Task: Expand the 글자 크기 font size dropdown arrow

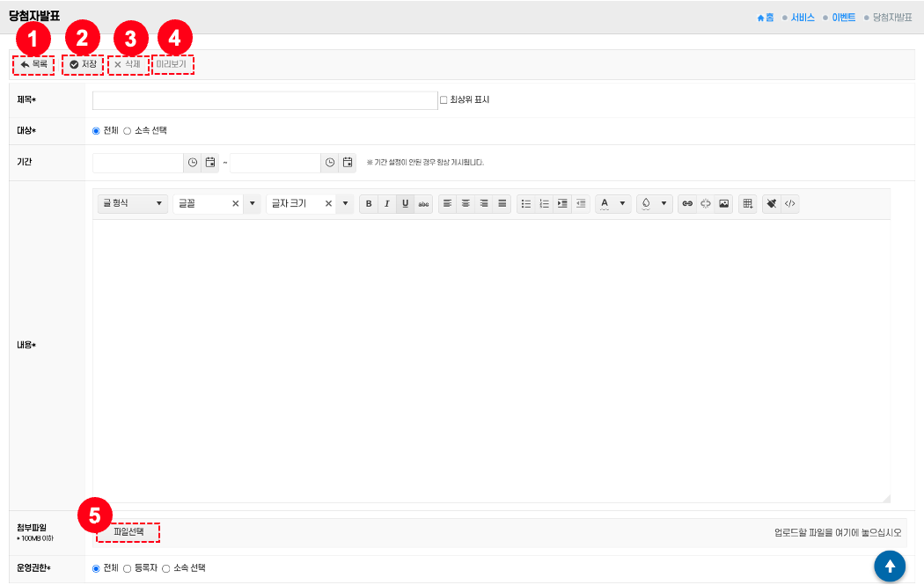Action: [346, 203]
